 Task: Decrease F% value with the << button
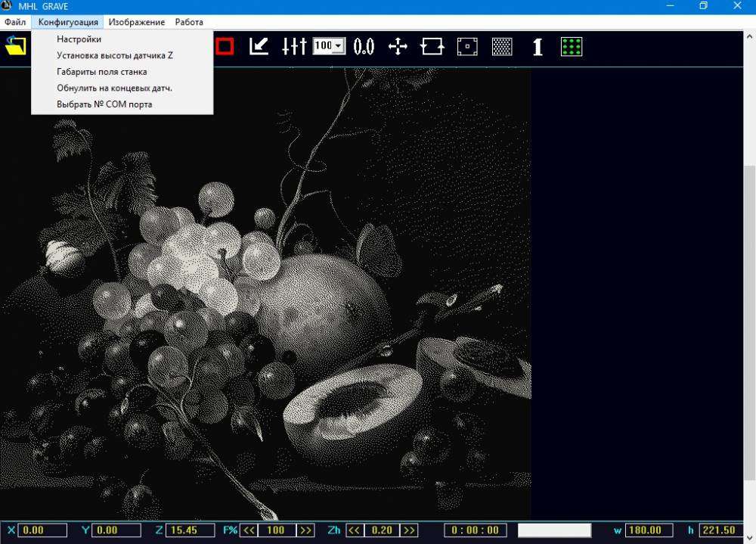[249, 530]
